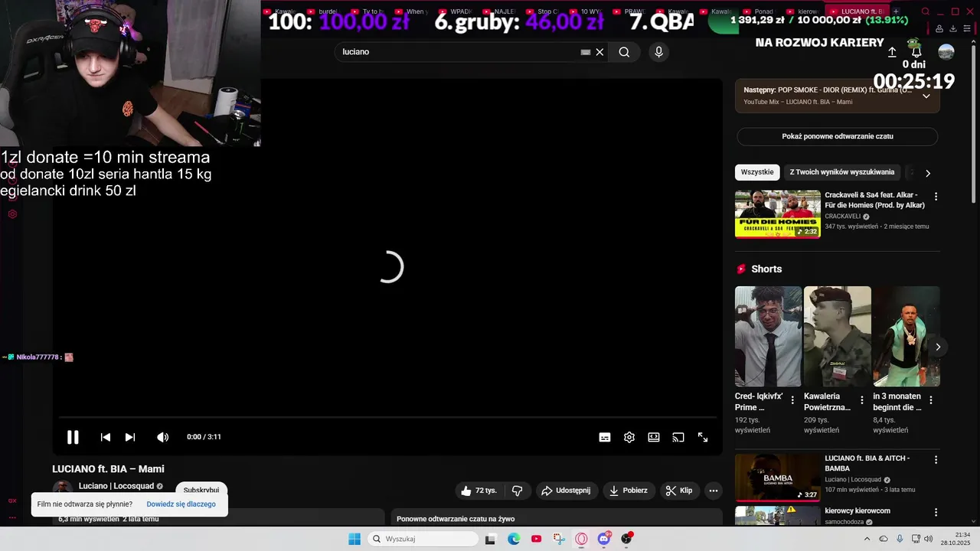Open OBS Studio from taskbar
The height and width of the screenshot is (551, 980).
[626, 539]
